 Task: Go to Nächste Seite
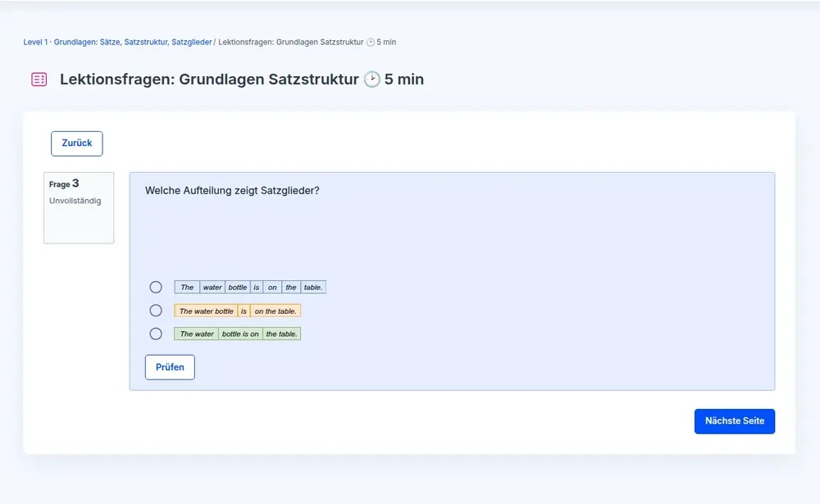point(734,420)
